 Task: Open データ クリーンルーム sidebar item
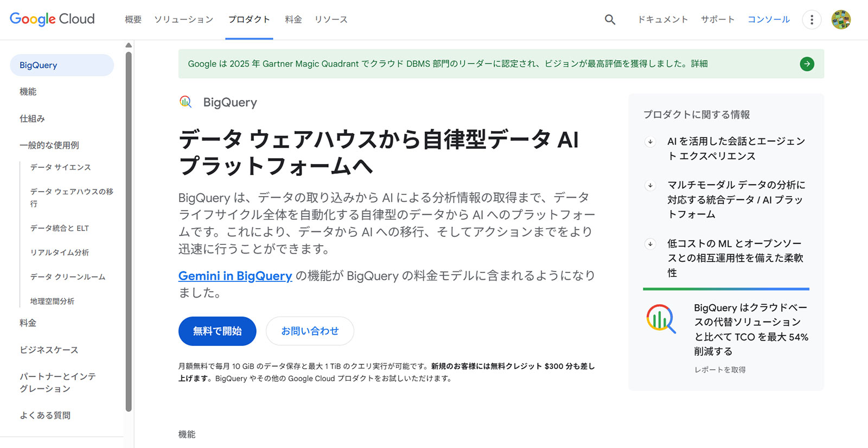point(68,277)
